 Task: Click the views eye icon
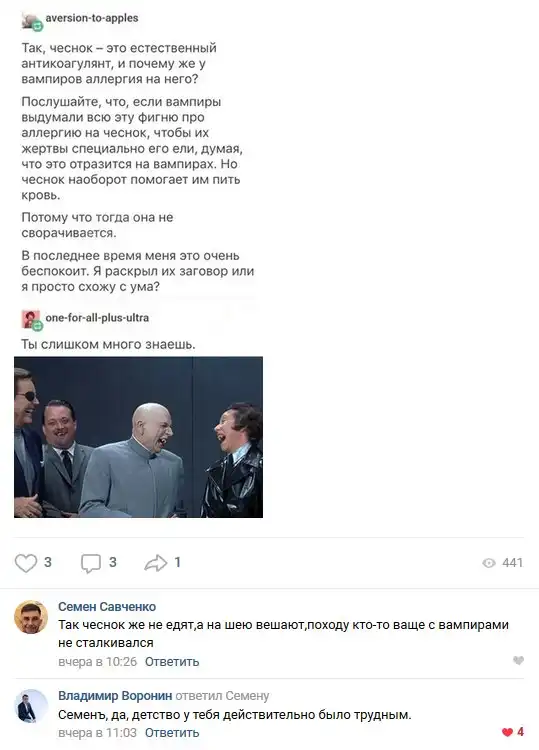click(x=489, y=563)
